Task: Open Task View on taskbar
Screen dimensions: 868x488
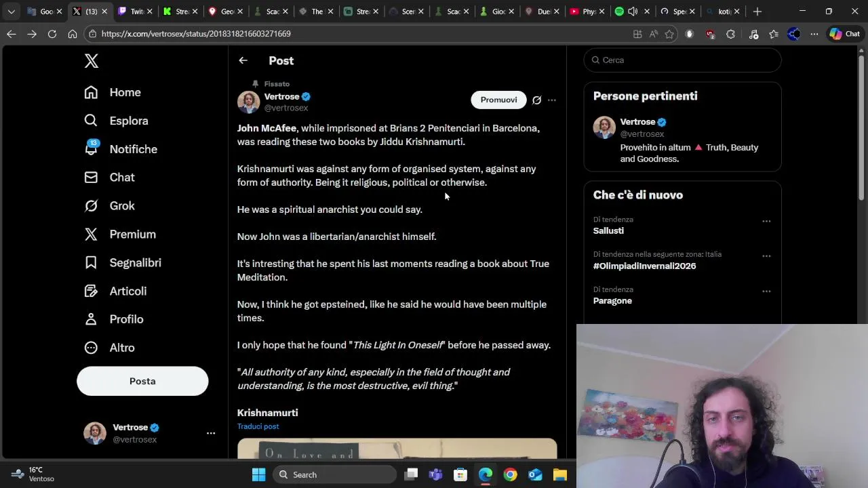Action: click(x=411, y=474)
